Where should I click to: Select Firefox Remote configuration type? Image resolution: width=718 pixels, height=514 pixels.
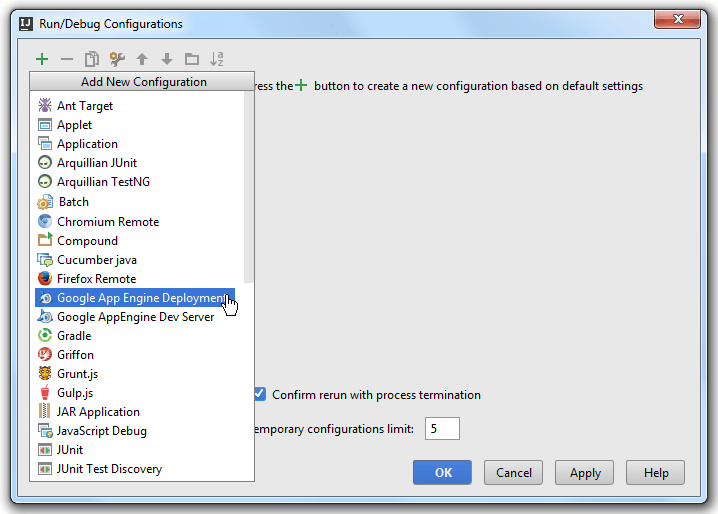96,279
